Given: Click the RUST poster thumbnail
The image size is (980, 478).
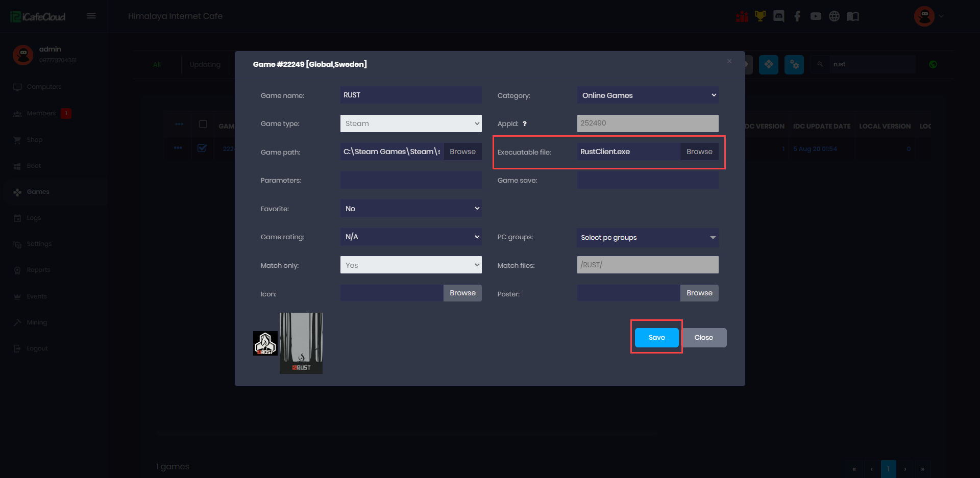Looking at the screenshot, I should point(301,343).
